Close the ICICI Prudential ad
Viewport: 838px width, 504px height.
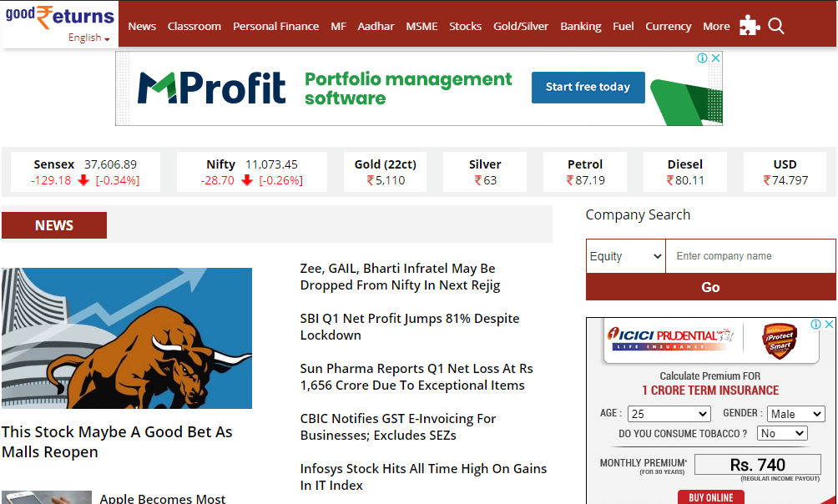coord(829,324)
